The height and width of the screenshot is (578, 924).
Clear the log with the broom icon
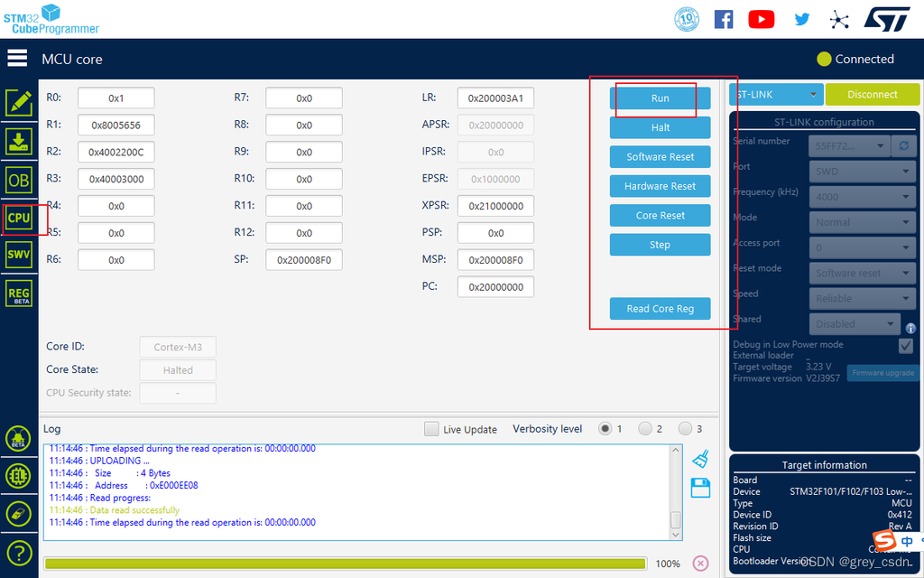[700, 459]
